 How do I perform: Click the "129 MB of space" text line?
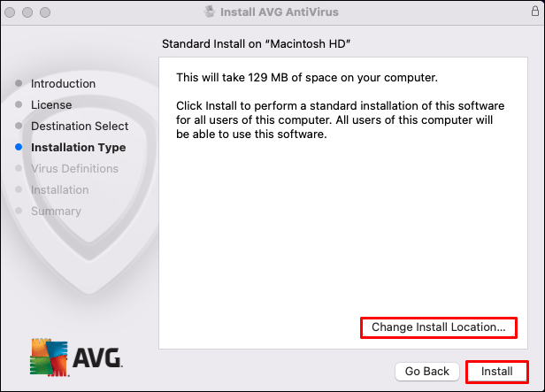(307, 76)
